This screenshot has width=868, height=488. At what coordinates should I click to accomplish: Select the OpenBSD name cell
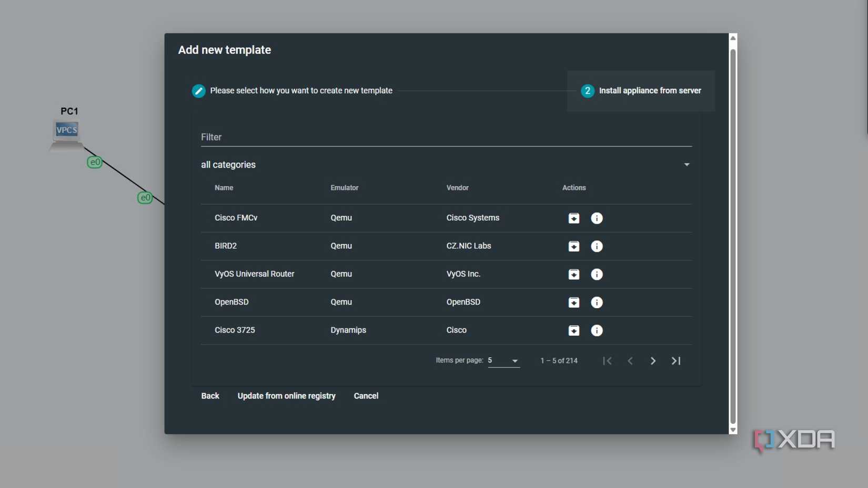(231, 302)
